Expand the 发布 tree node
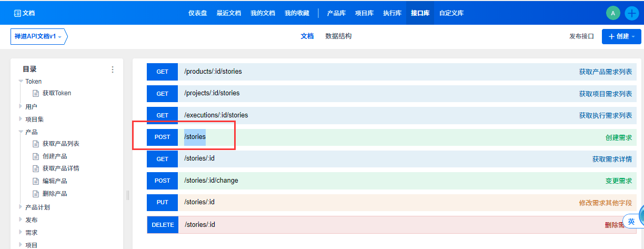The height and width of the screenshot is (249, 644). (x=21, y=220)
